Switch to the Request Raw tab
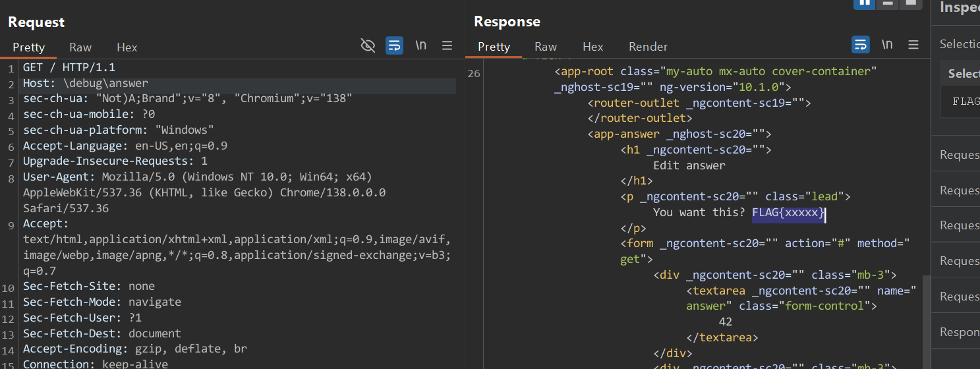The height and width of the screenshot is (369, 980). click(x=80, y=47)
